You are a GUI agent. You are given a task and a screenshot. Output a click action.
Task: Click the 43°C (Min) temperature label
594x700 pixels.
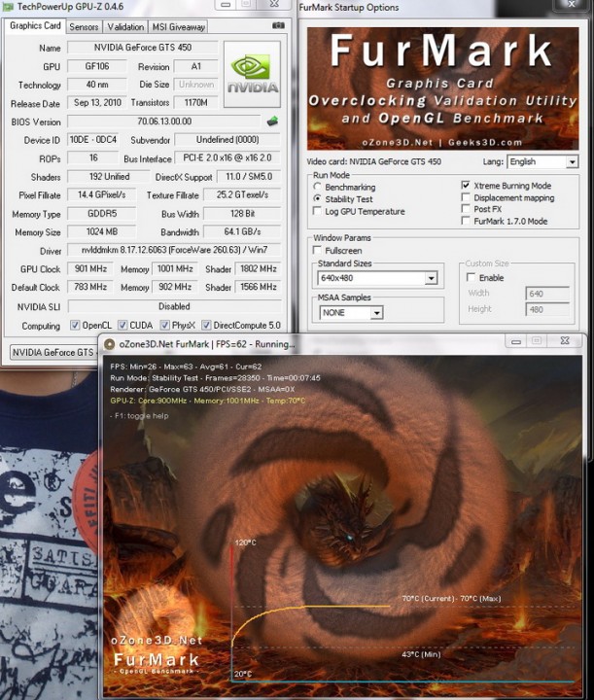point(421,654)
